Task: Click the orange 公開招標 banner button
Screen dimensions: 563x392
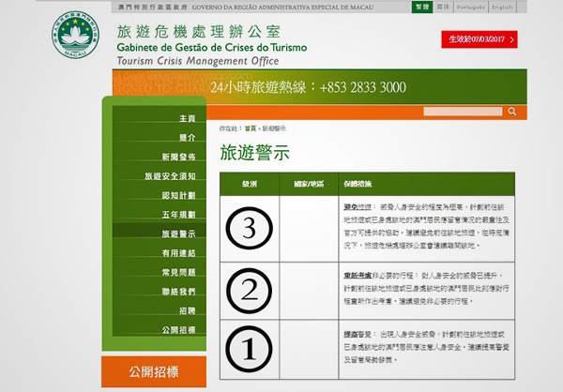Action: pyautogui.click(x=154, y=371)
